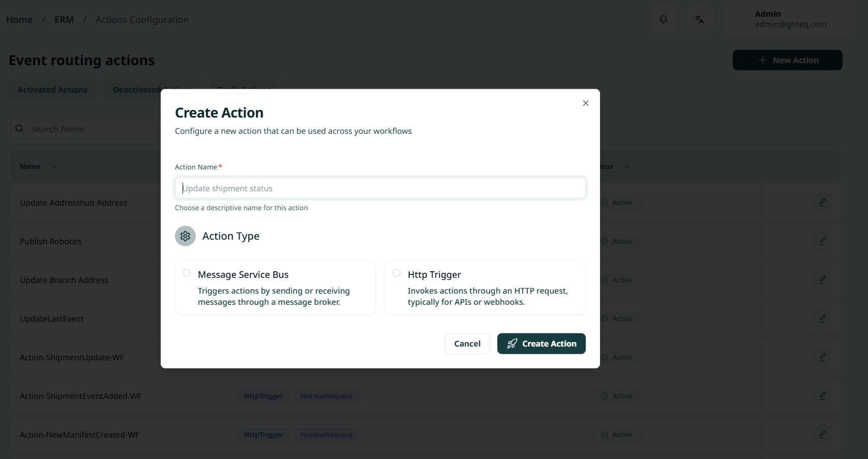
Task: Sort by the Name column chevron
Action: coord(54,167)
